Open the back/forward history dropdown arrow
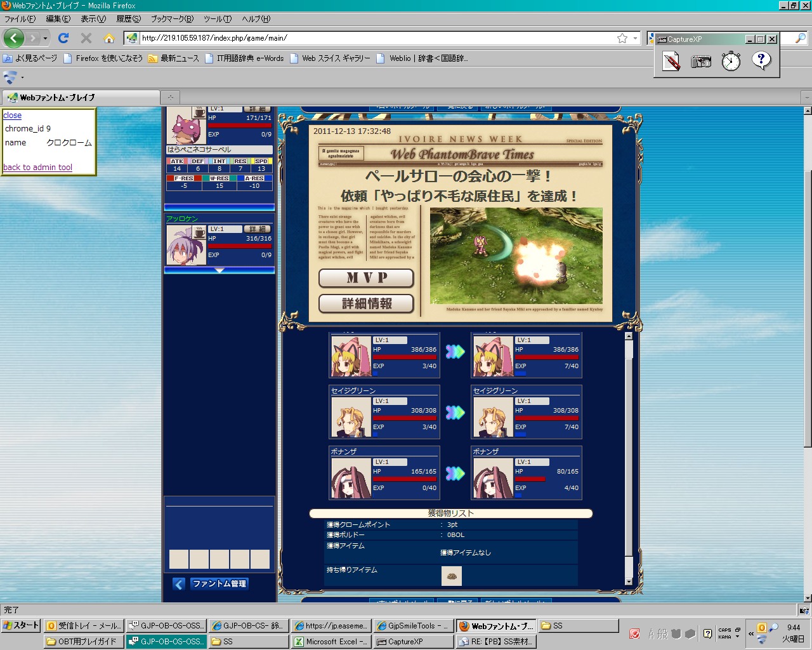This screenshot has height=650, width=812. 45,39
